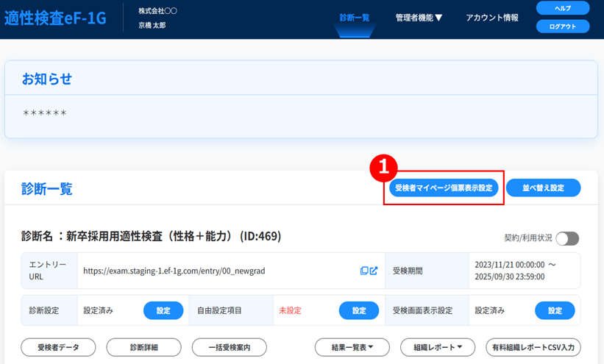The image size is (604, 364).
Task: Click the 並べ替え設定 button
Action: (x=543, y=188)
